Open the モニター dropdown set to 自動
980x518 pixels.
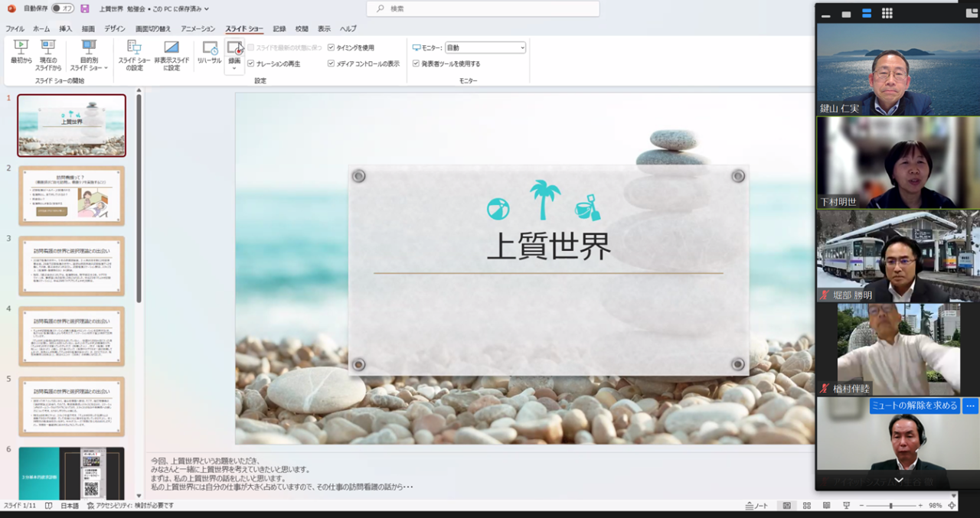(x=485, y=47)
